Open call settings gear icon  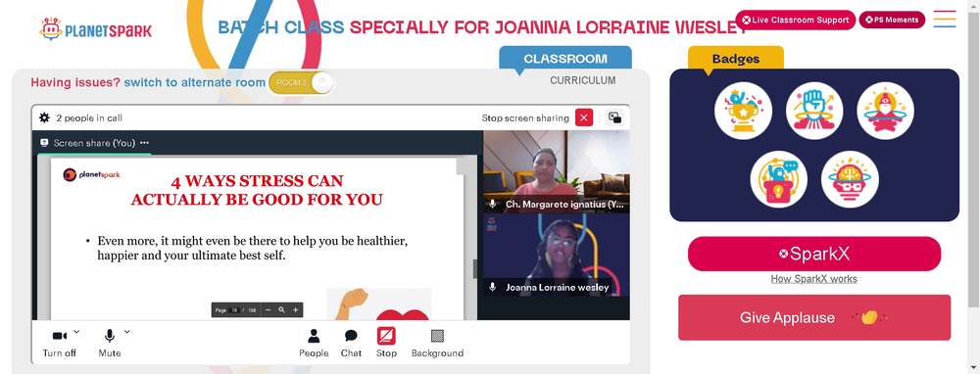[x=44, y=118]
